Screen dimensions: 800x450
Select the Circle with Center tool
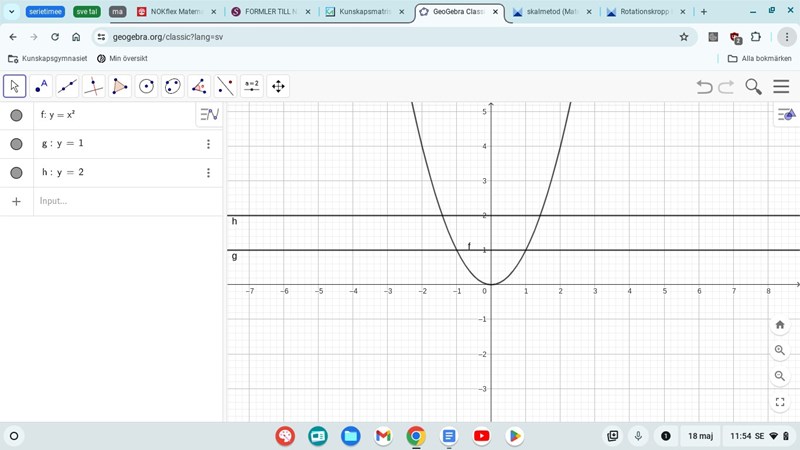146,87
